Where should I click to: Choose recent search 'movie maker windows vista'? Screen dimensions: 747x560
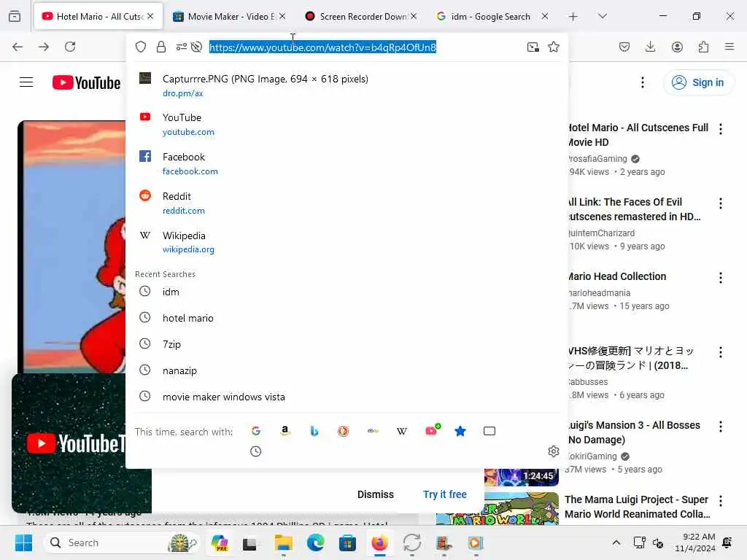pos(347,397)
